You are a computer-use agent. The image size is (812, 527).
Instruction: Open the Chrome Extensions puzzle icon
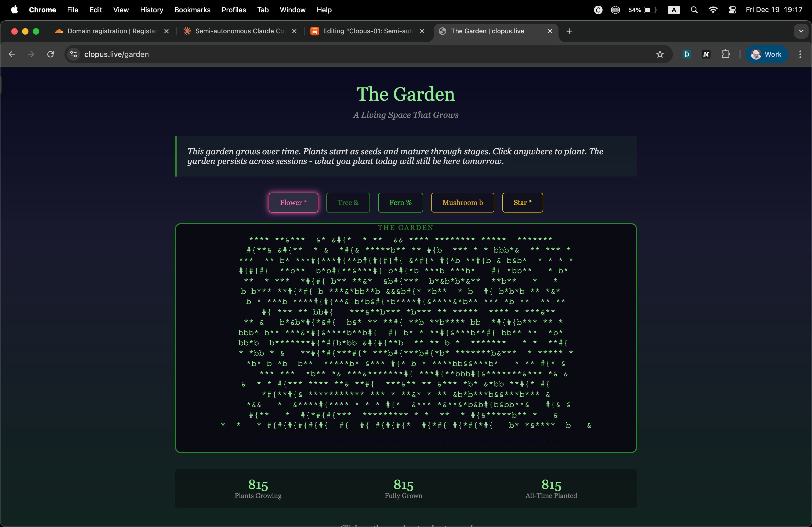click(726, 54)
